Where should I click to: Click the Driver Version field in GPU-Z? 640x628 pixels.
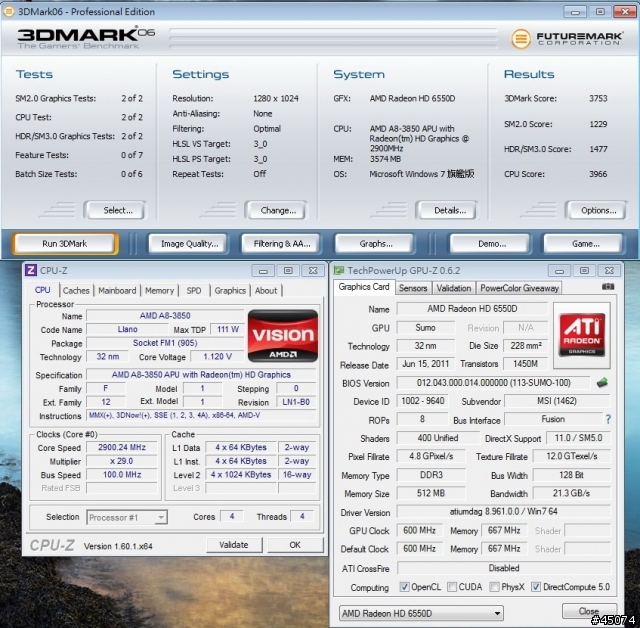point(503,512)
